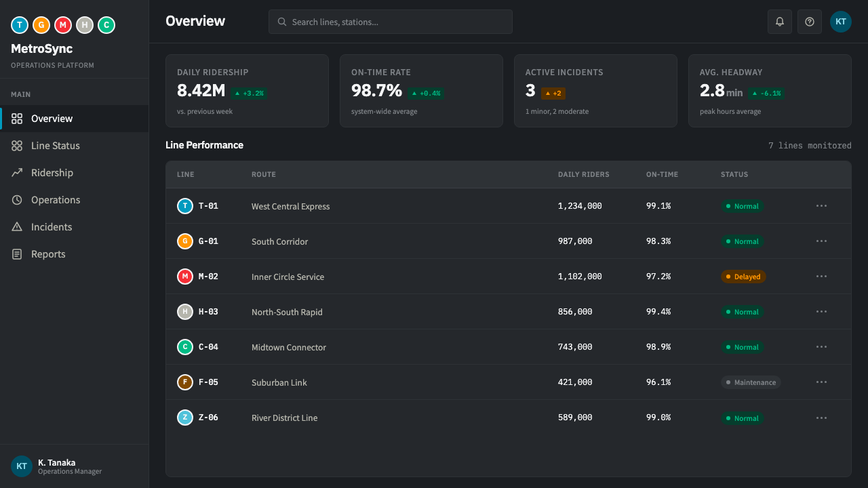Viewport: 868px width, 488px height.
Task: Select the M-02 red line badge in table
Action: click(185, 277)
